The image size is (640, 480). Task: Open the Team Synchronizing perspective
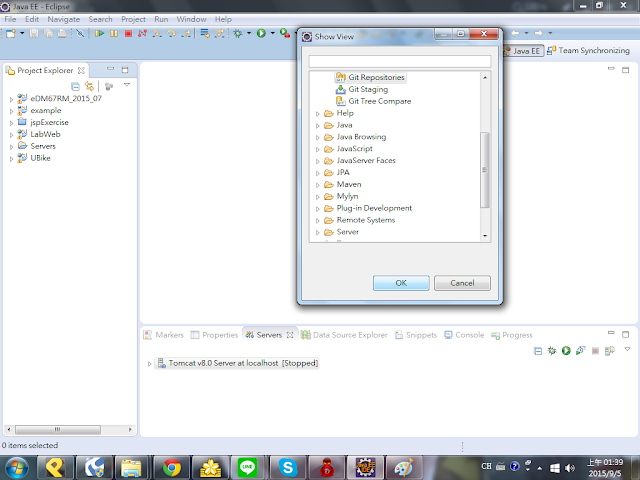click(x=588, y=51)
